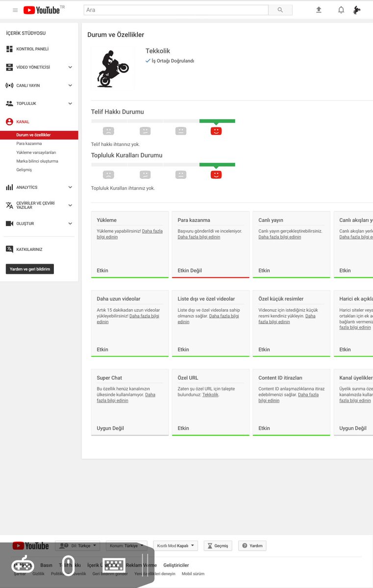The height and width of the screenshot is (588, 373).
Task: Open 'Daha fazla bilgi edinin' in Canlı yayın card
Action: (x=280, y=237)
